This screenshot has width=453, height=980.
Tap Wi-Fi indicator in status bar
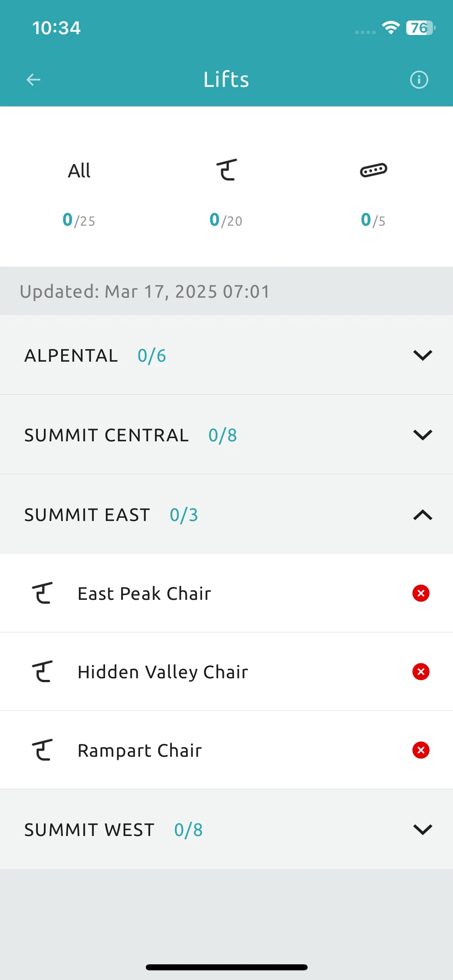click(x=391, y=28)
